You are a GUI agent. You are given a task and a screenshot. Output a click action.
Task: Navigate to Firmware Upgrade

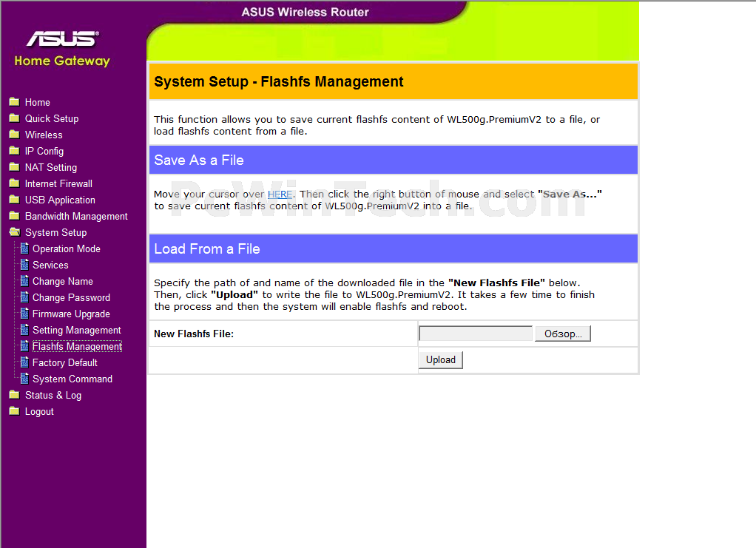[71, 314]
